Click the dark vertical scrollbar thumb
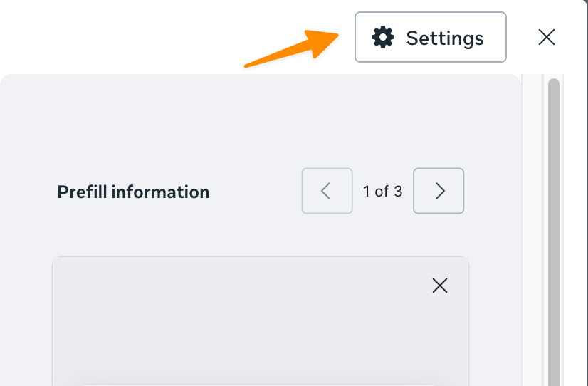This screenshot has height=386, width=588. coord(553,228)
